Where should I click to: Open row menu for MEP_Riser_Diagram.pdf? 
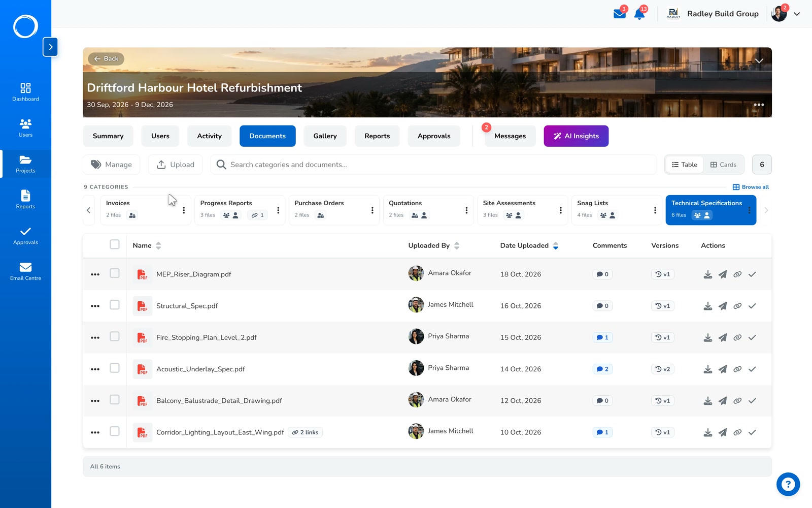(x=95, y=274)
